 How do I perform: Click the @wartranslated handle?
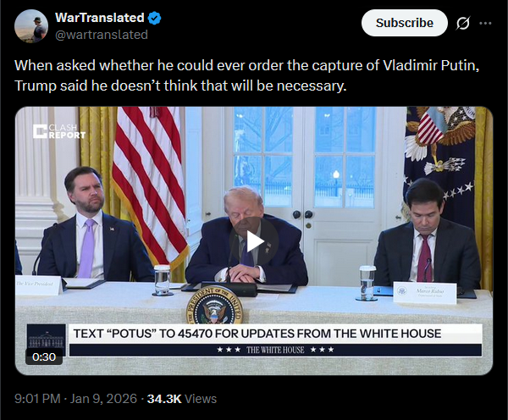[102, 35]
